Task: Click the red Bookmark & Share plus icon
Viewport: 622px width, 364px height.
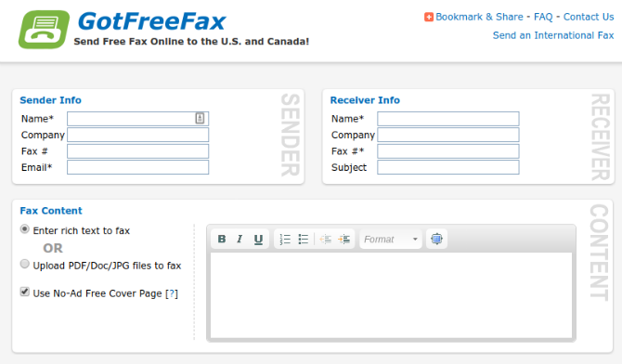Action: click(428, 17)
